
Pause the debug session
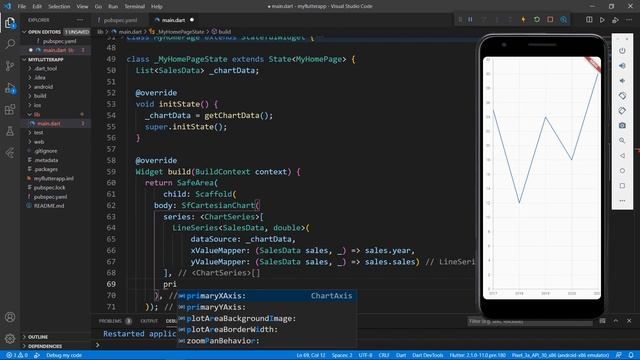point(470,20)
